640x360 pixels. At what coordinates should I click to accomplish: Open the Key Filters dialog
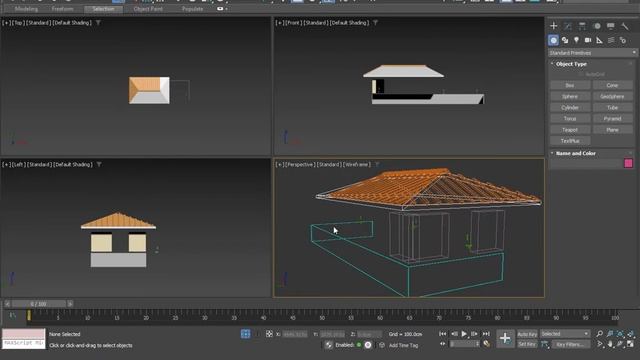tap(570, 344)
